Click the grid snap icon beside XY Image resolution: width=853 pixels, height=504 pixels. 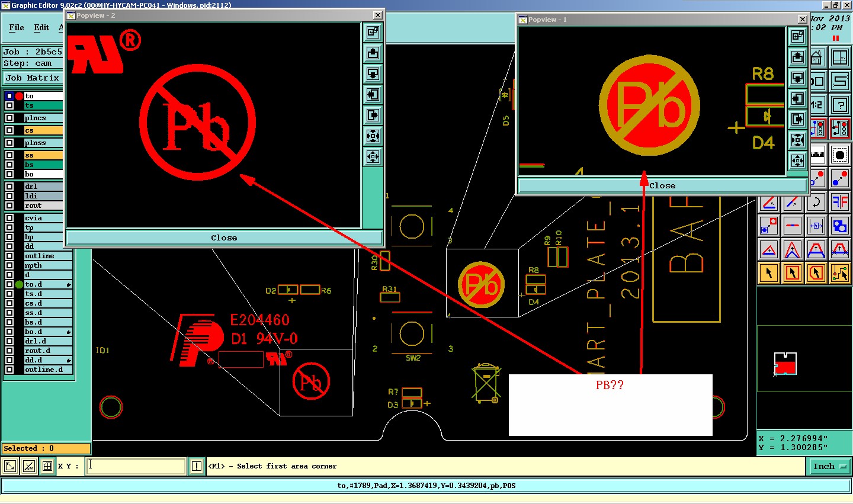pos(47,466)
